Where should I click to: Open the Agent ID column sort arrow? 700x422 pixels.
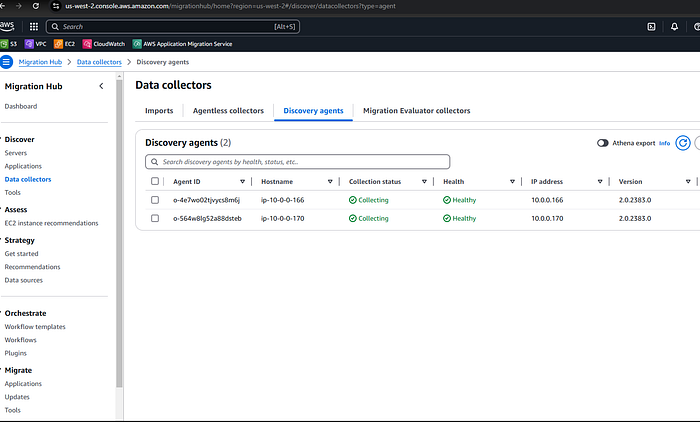point(242,182)
